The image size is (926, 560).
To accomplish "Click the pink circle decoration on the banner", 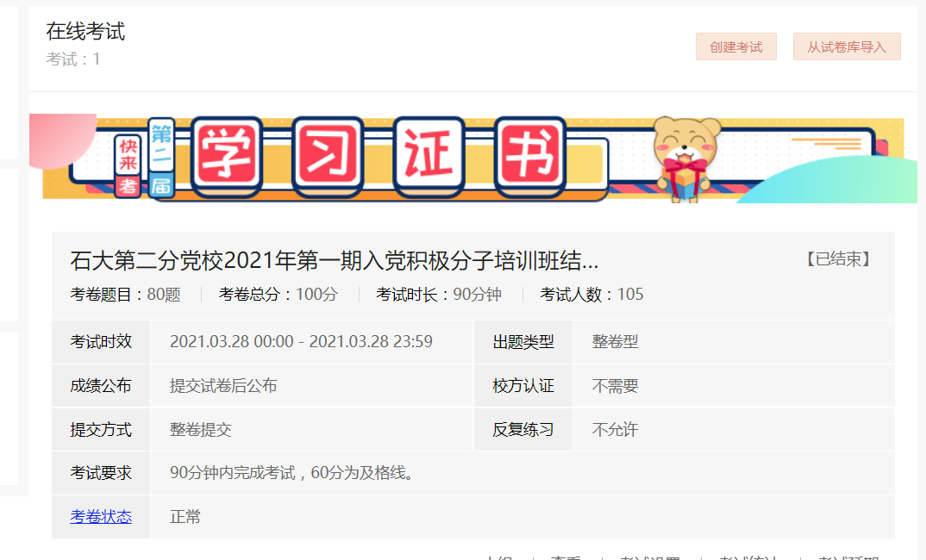I will coord(59,138).
